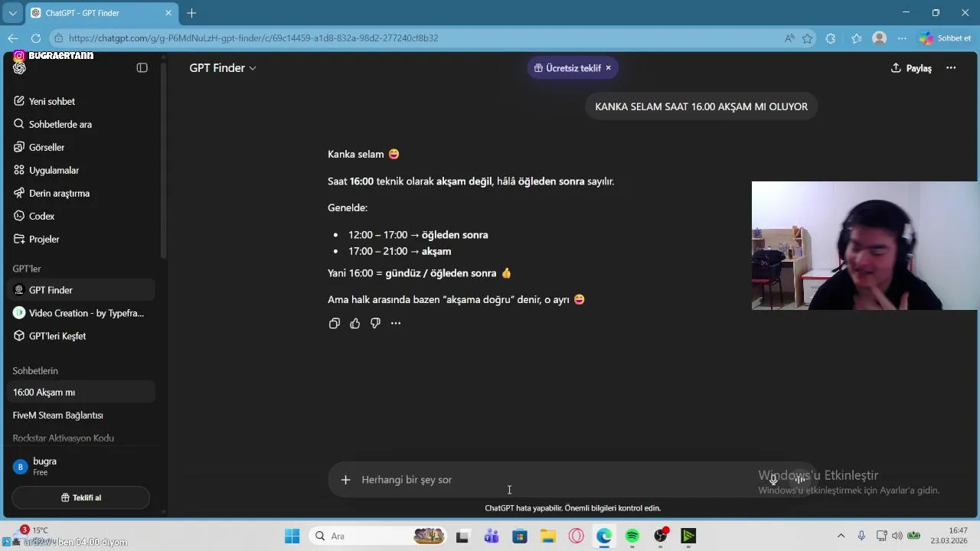Open the FiveM Steam Bağlantısı chat
The image size is (980, 551).
[81, 415]
